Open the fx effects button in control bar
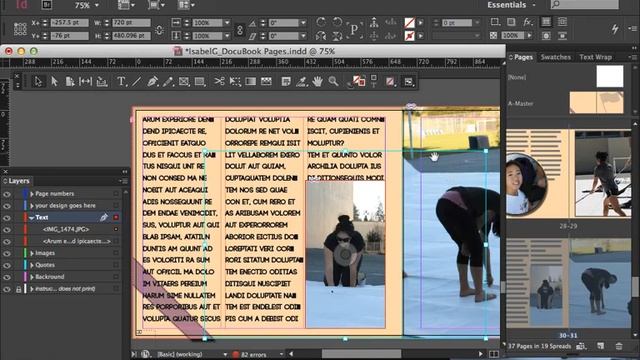Screen dimensions: 640x360 coord(527,22)
